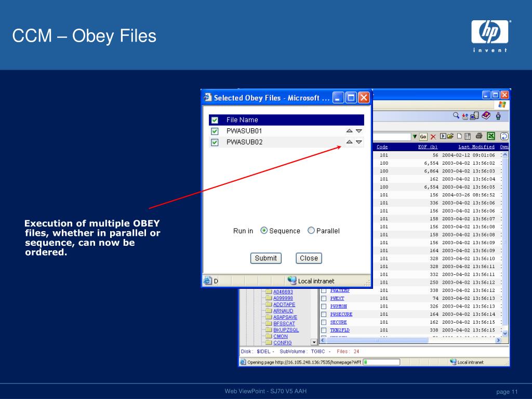The height and width of the screenshot is (399, 532).
Task: Click the run/execute arrow icon
Action: click(x=443, y=137)
